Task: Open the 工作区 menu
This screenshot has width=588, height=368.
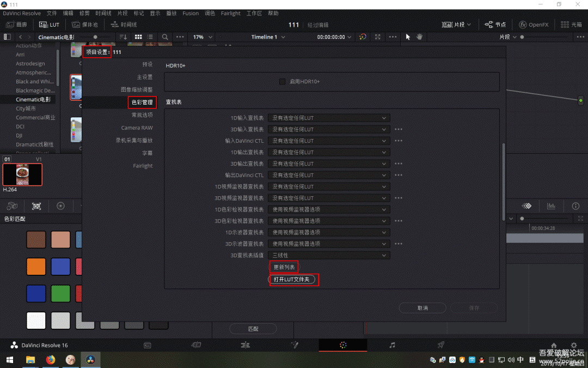Action: pyautogui.click(x=254, y=13)
